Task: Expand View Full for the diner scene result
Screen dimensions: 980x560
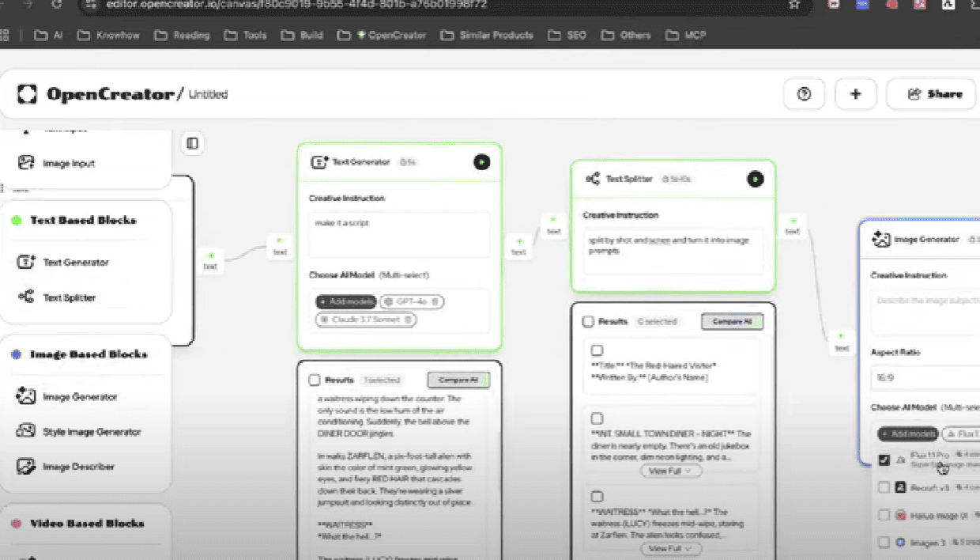Action: [670, 471]
